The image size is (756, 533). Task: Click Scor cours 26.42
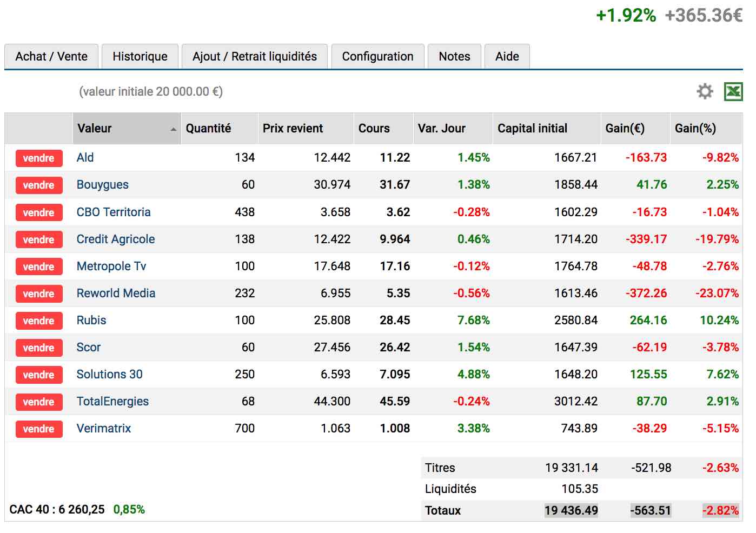coord(395,347)
